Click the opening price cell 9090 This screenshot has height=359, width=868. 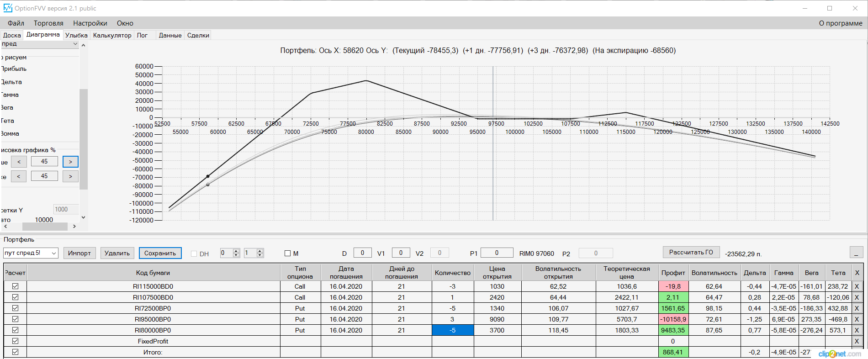(498, 319)
